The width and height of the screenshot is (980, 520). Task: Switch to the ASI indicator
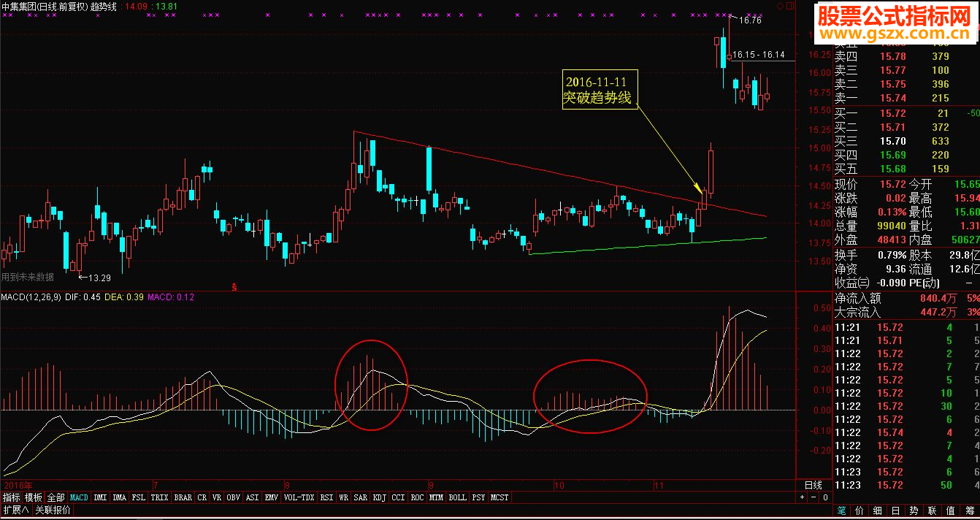tap(253, 497)
